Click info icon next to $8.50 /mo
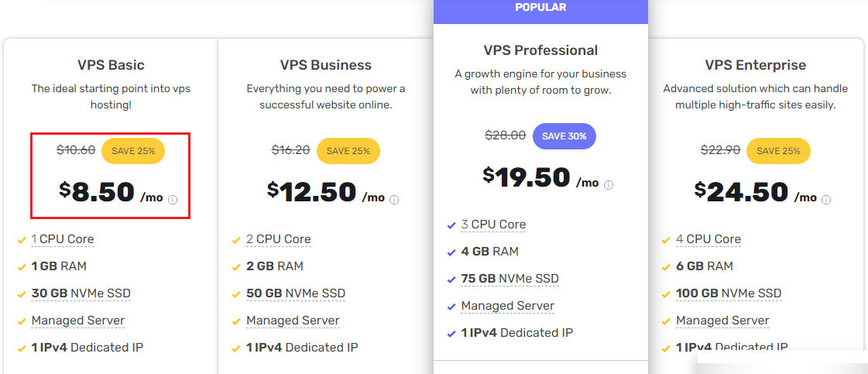 click(172, 200)
